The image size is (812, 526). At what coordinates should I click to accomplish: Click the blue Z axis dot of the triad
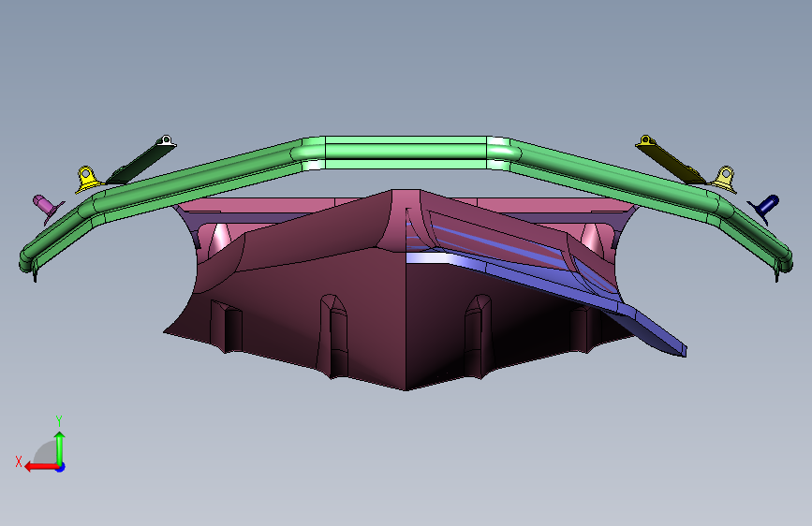point(61,467)
